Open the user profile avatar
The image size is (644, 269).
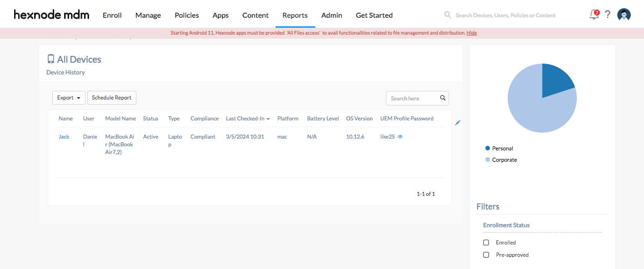click(x=624, y=15)
